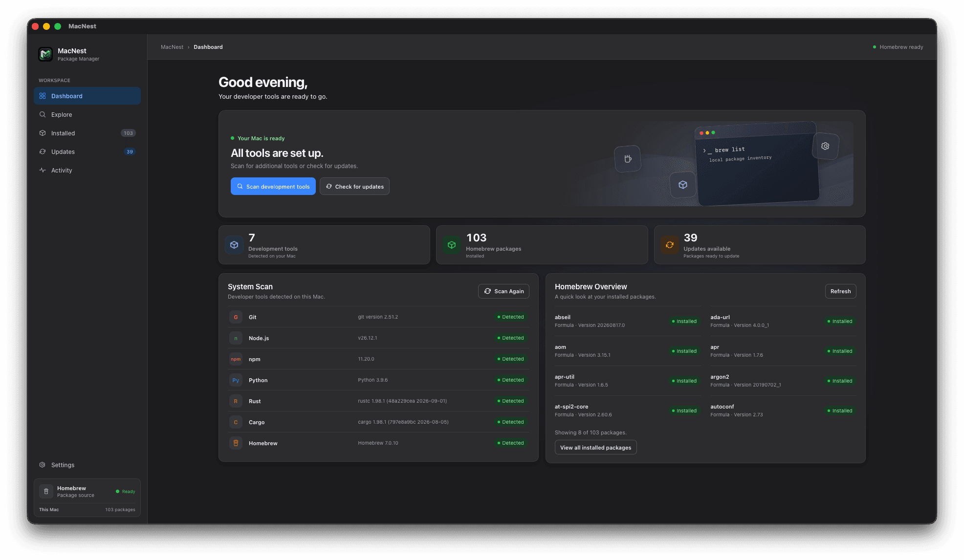Click the gear tile in hero illustration

point(825,146)
